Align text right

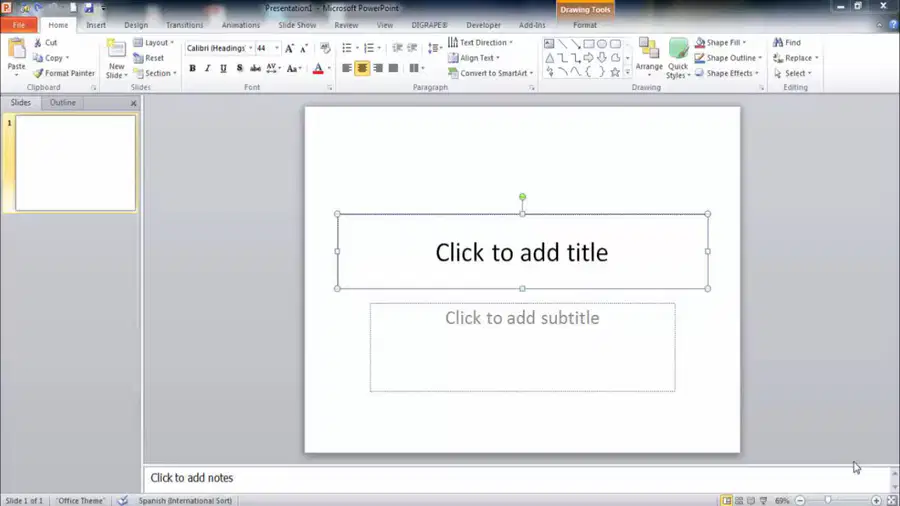378,68
